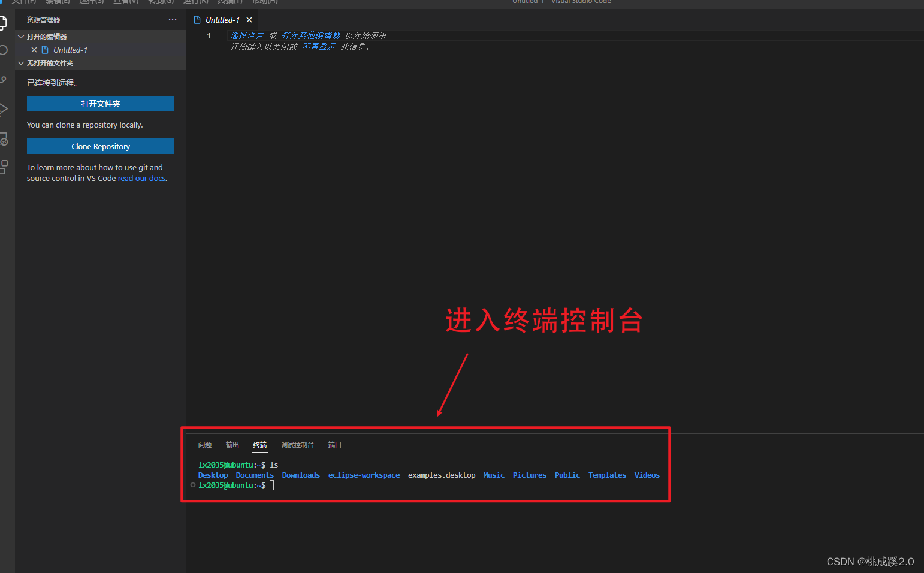Click Videos in terminal output
This screenshot has width=924, height=573.
647,475
